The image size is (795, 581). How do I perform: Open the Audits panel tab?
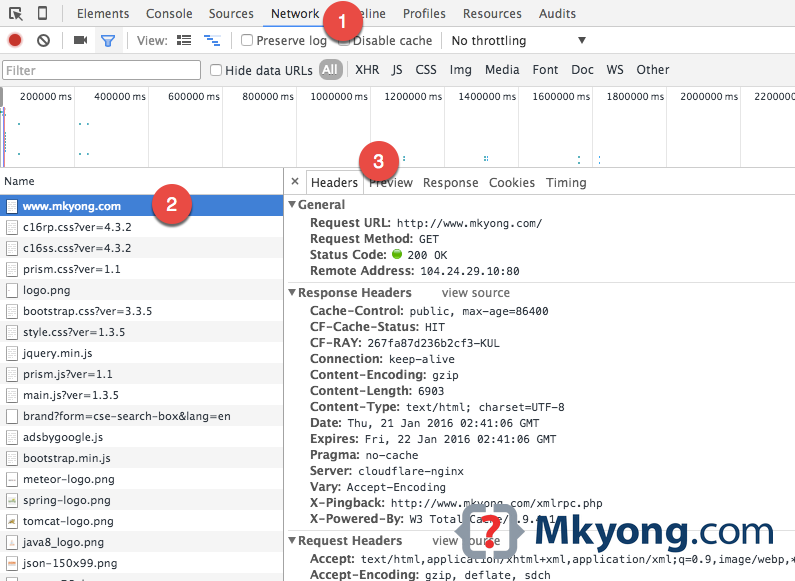tap(557, 14)
